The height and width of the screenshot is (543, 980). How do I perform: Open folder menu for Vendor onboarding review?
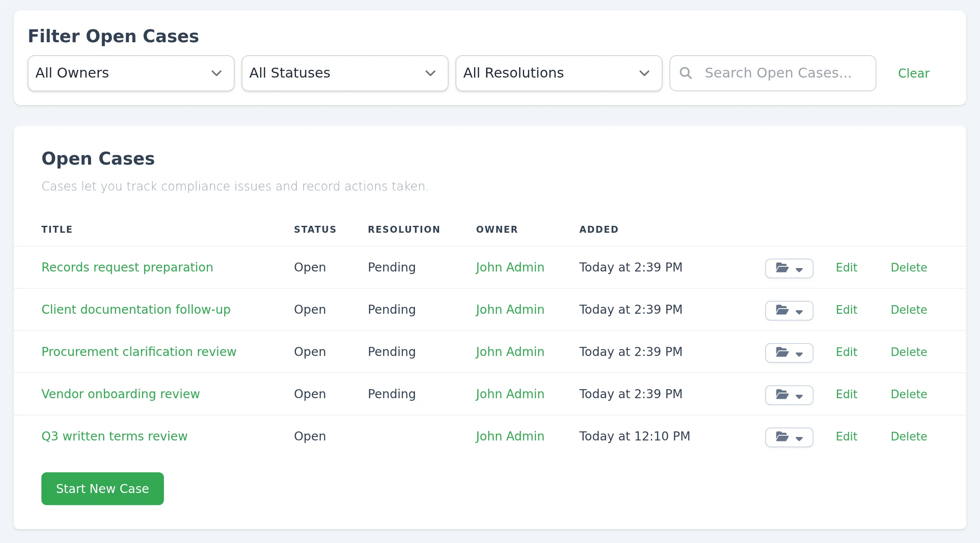pyautogui.click(x=789, y=395)
